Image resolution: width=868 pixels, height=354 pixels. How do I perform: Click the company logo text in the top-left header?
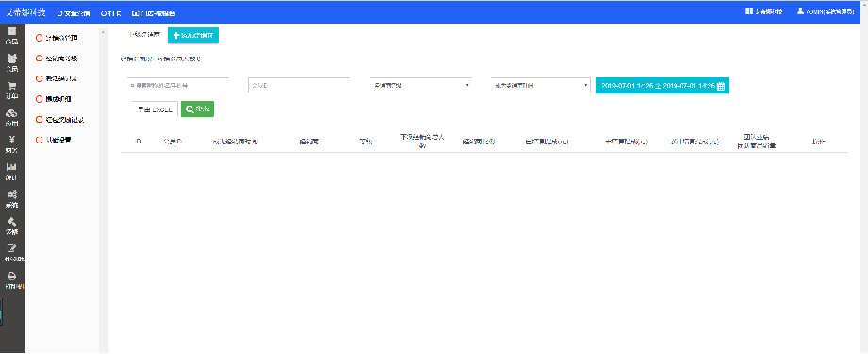(x=26, y=12)
